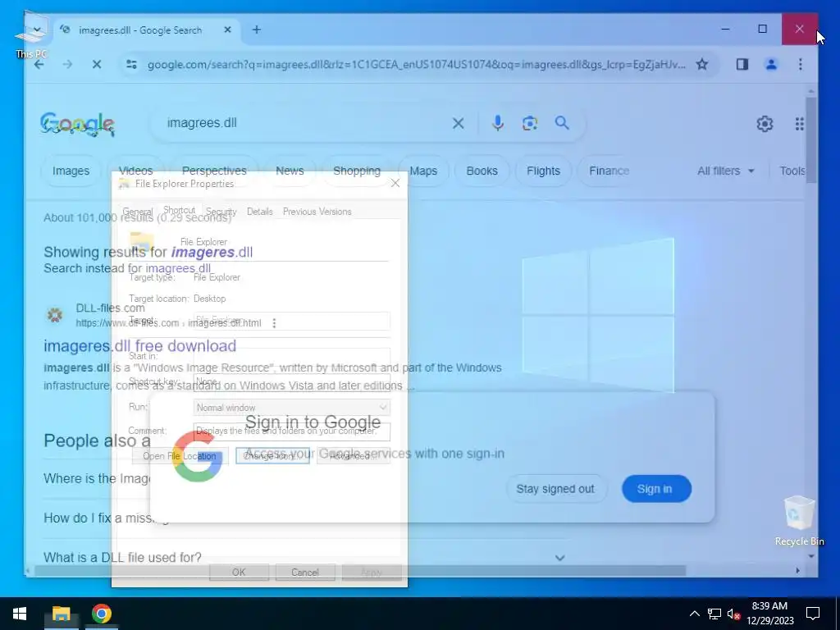Stop page loading with X button
840x630 pixels.
point(97,65)
